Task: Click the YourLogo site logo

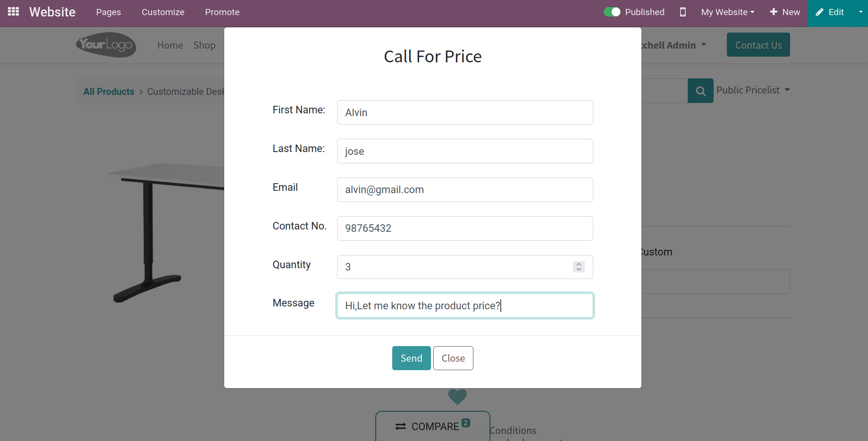Action: pyautogui.click(x=106, y=45)
